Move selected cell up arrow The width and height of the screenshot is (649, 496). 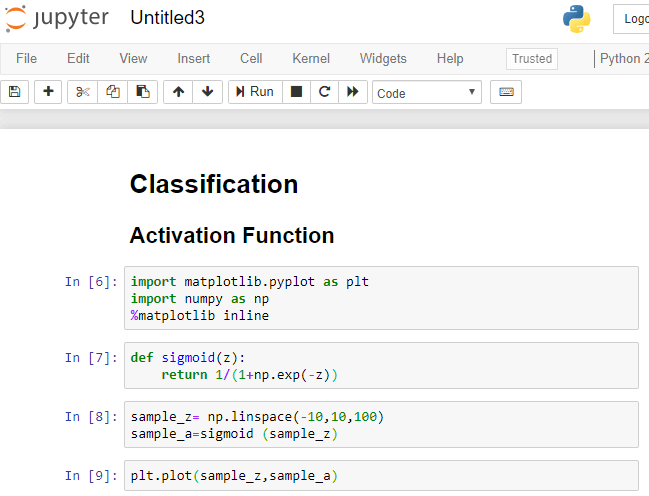coord(178,92)
